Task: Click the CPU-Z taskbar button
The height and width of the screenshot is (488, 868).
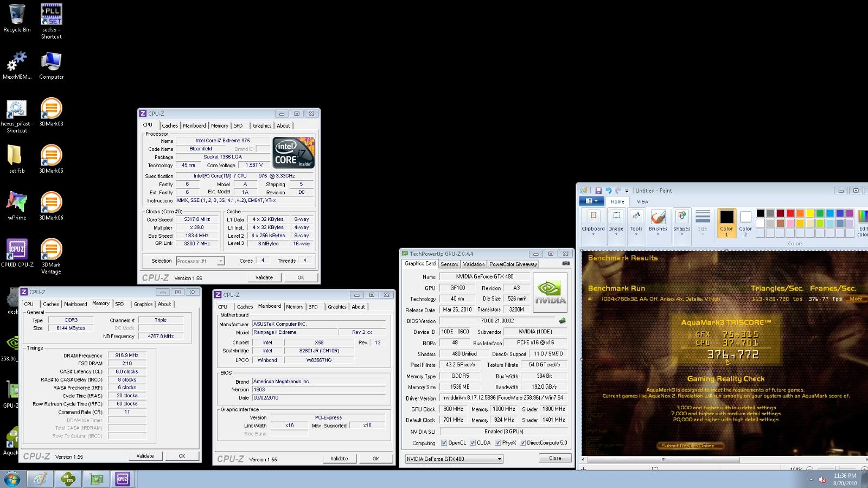Action: point(123,479)
